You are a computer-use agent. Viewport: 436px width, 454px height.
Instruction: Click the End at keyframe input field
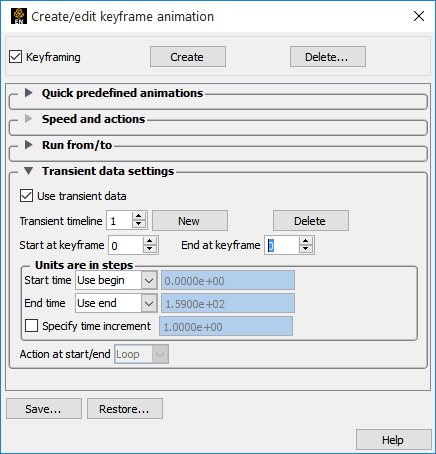(x=282, y=245)
